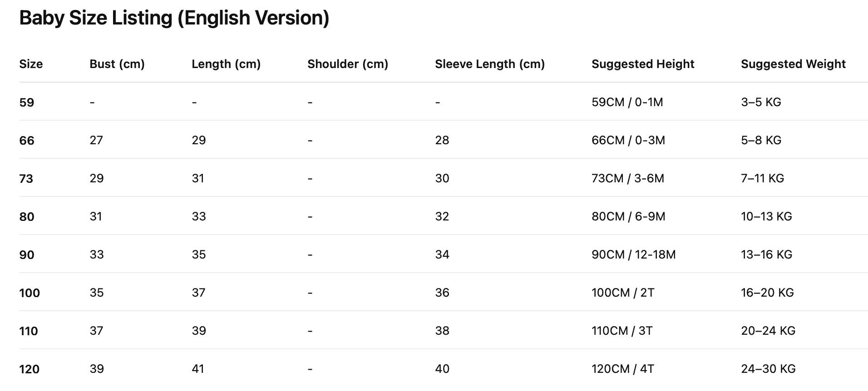Click the Shoulder (cm) column header
This screenshot has height=391, width=868.
tap(347, 64)
